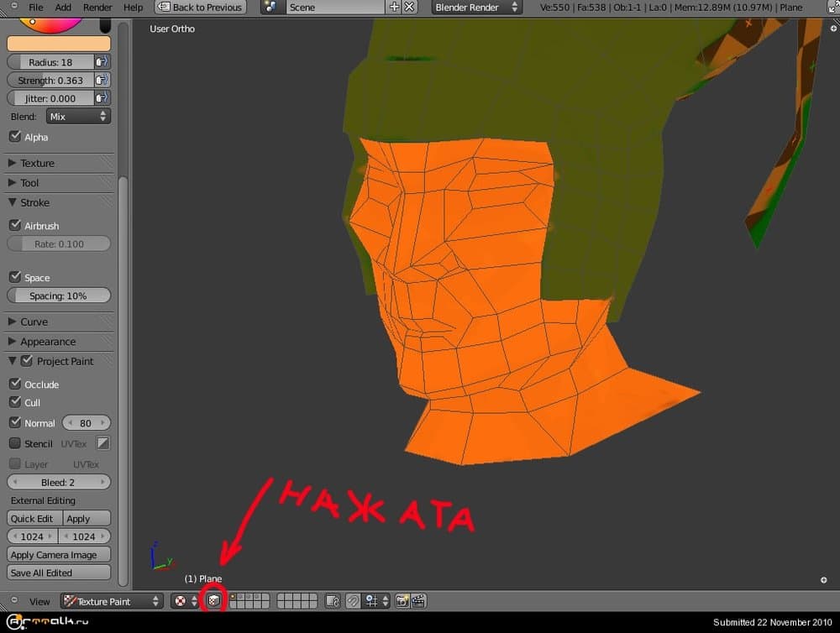The width and height of the screenshot is (840, 633).
Task: Click the add new scene plus icon
Action: [x=395, y=8]
